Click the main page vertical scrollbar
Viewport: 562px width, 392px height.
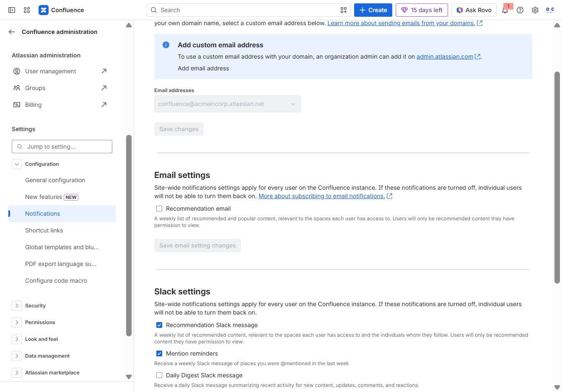point(557,178)
